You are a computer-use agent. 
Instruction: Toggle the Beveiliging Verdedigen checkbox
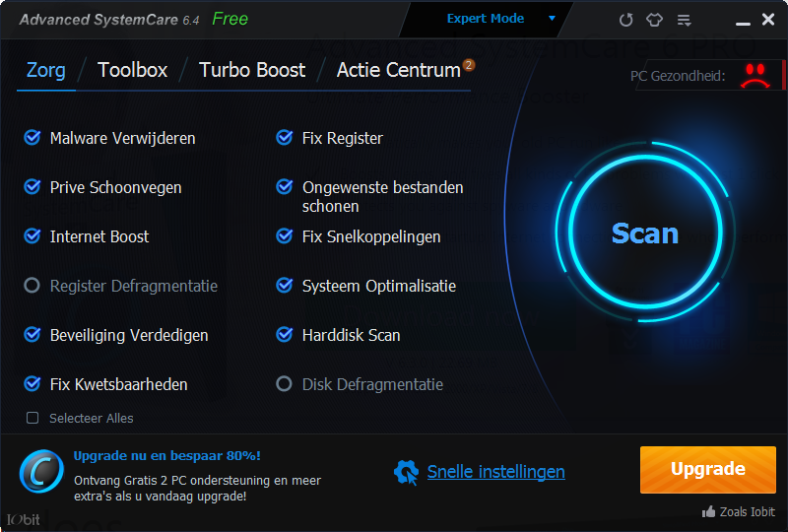pos(33,334)
